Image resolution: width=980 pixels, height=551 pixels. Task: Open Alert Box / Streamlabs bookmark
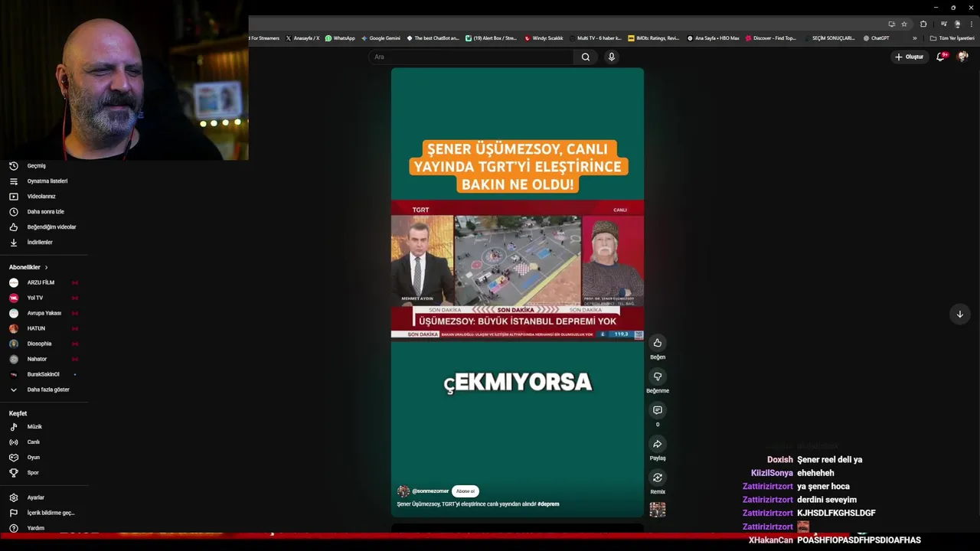491,38
